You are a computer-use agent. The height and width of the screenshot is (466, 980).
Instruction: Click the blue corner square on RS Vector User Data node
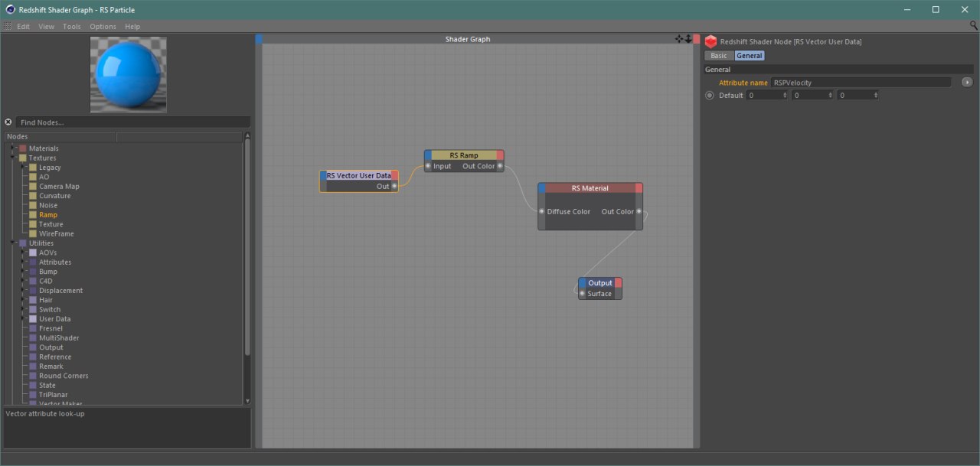323,175
